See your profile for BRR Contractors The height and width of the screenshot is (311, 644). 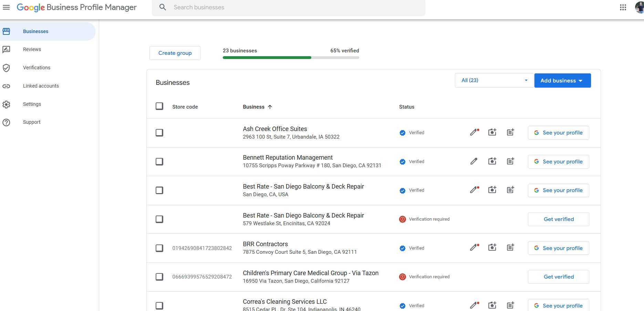pyautogui.click(x=558, y=248)
